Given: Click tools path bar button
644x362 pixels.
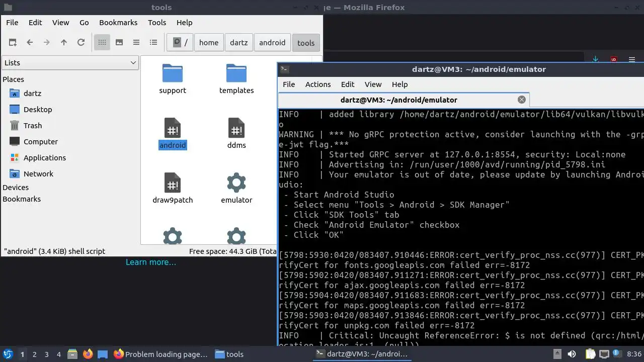Looking at the screenshot, I should (306, 43).
